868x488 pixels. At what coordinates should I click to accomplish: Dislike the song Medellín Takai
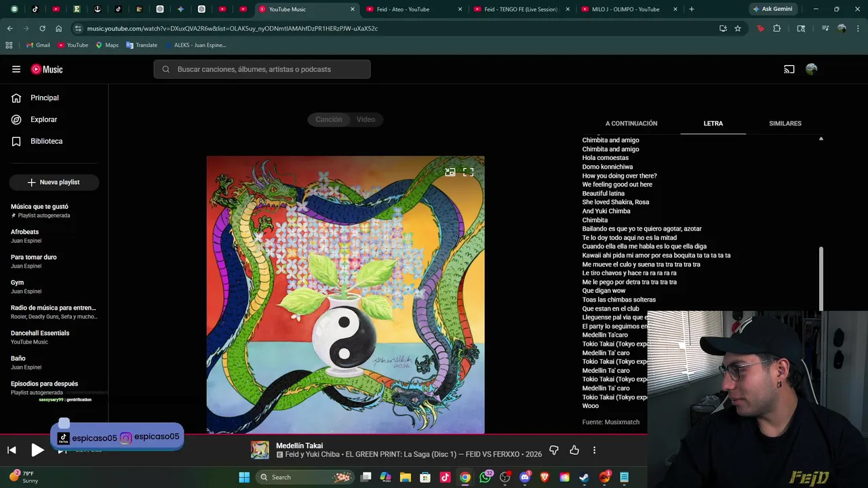point(554,450)
